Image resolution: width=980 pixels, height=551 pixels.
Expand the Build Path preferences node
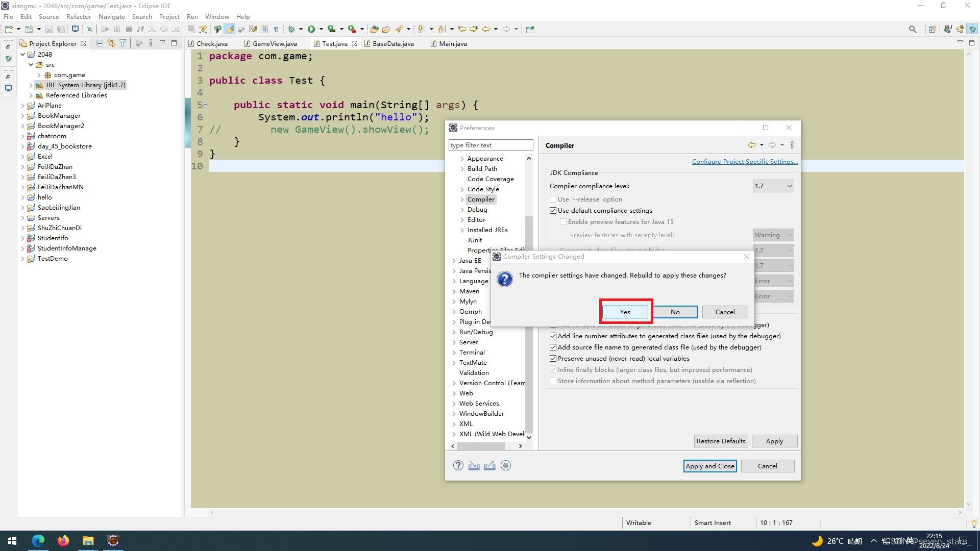pos(462,169)
